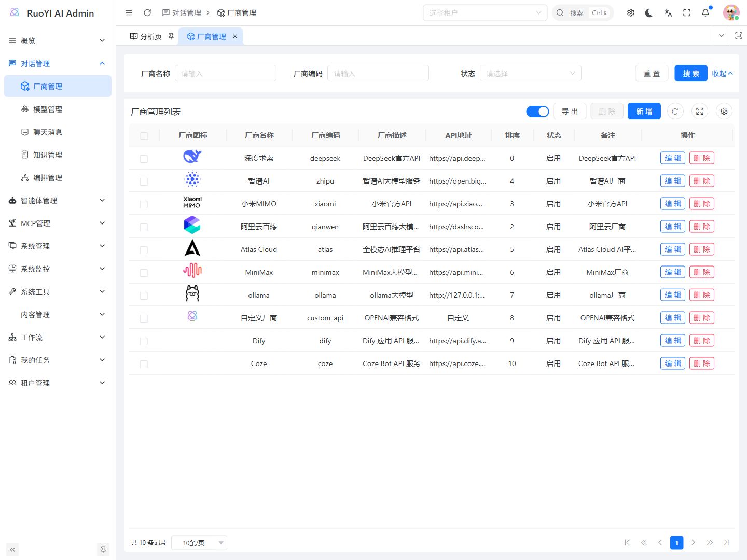
Task: Open preferences gear icon in header
Action: point(631,13)
